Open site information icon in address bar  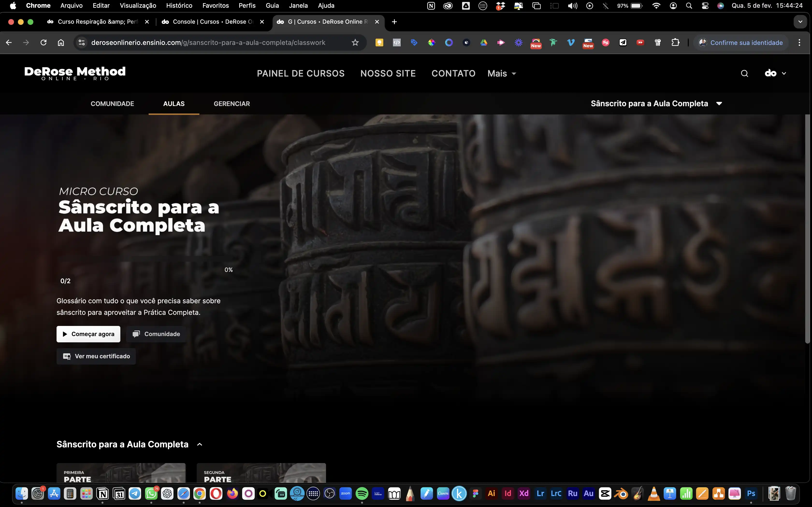tap(81, 42)
